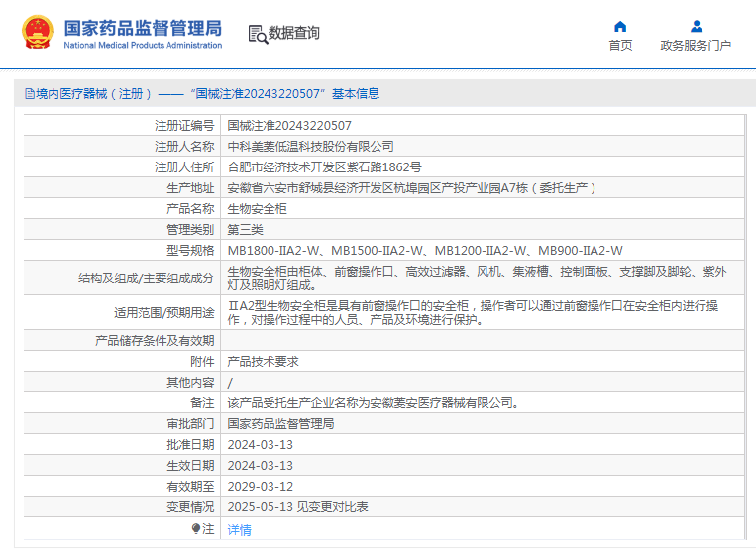Image resolution: width=756 pixels, height=555 pixels.
Task: Select expiry date 2029-03-12
Action: coord(260,486)
